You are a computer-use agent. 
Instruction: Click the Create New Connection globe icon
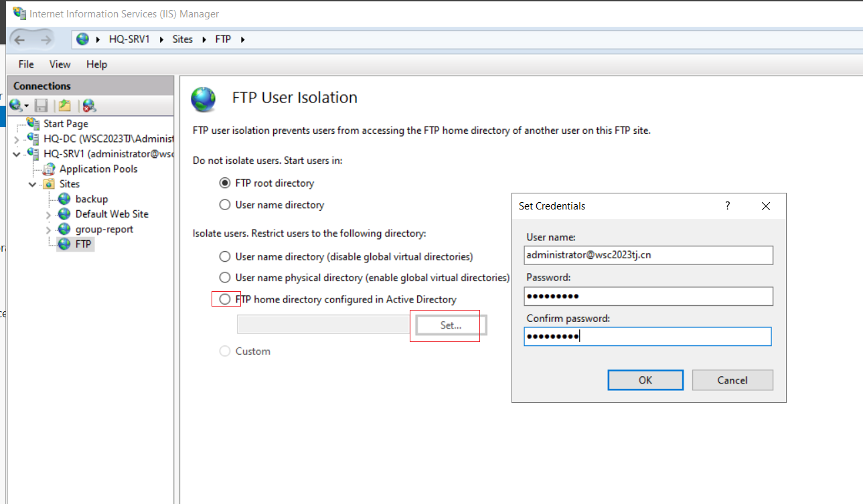point(16,105)
